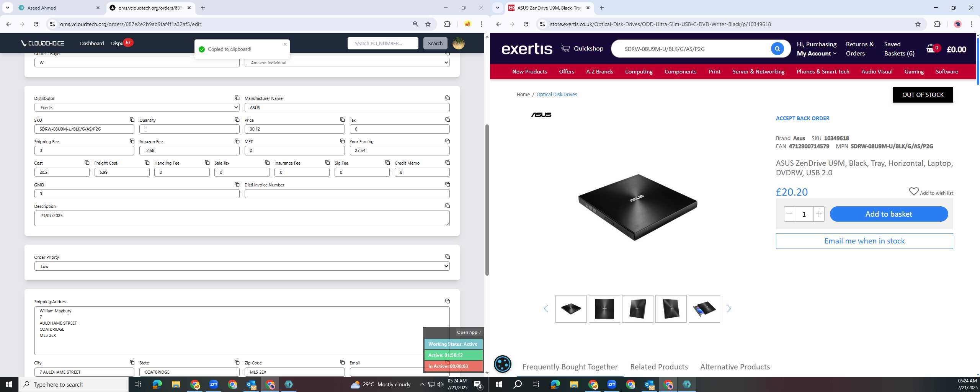Click the Disti Invoice Number input field
This screenshot has width=980, height=392.
347,194
